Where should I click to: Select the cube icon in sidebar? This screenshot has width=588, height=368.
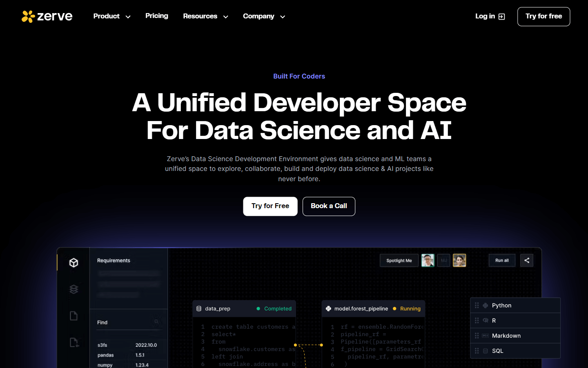click(x=73, y=263)
